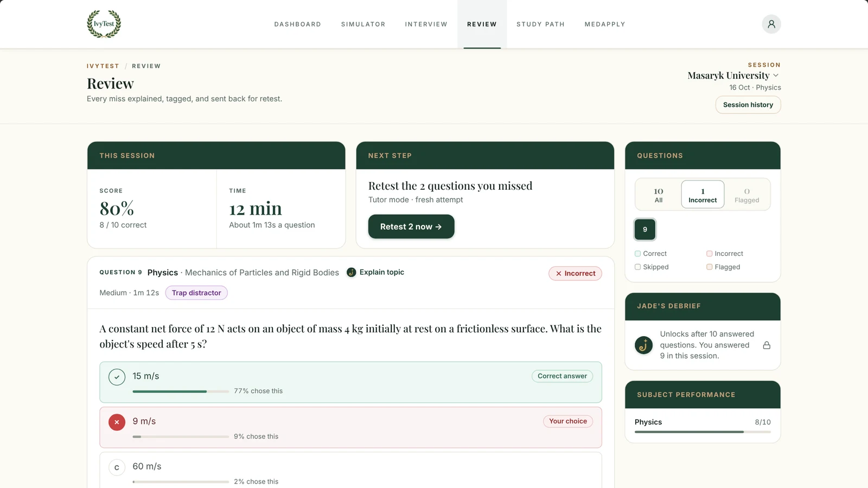Viewport: 868px width, 488px height.
Task: Click the Explain topic link
Action: point(381,272)
